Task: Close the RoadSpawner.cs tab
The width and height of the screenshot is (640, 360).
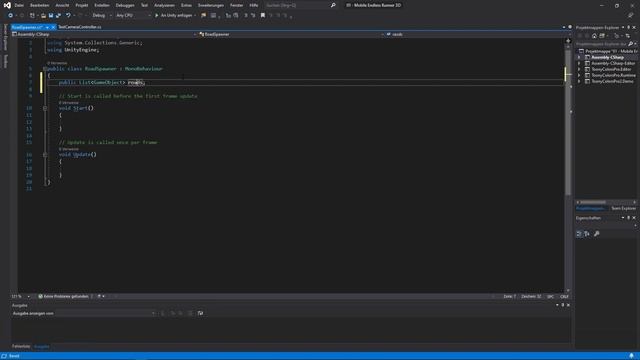Action: tap(53, 27)
